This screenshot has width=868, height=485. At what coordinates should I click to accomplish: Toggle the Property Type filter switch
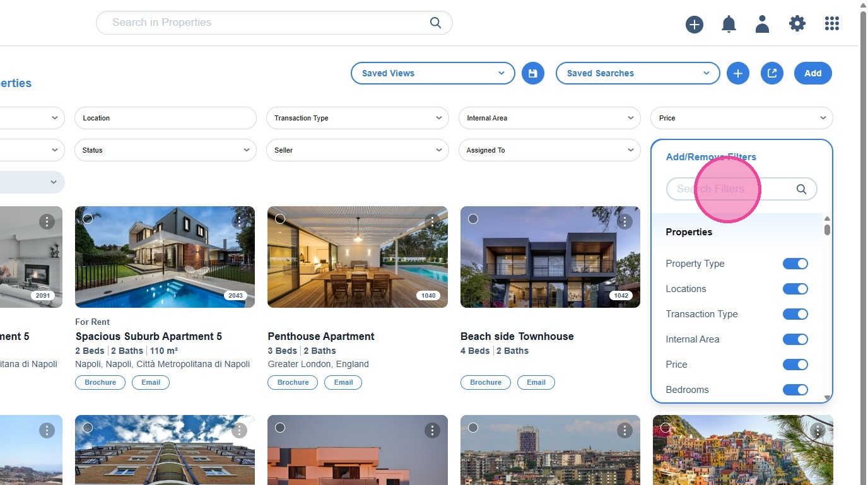795,264
